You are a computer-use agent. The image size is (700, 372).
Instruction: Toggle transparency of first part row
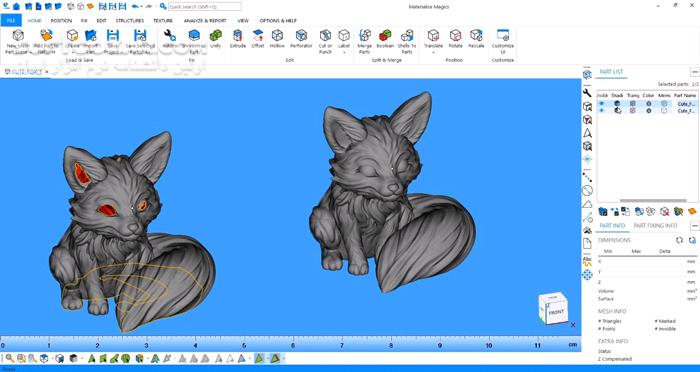pyautogui.click(x=633, y=104)
